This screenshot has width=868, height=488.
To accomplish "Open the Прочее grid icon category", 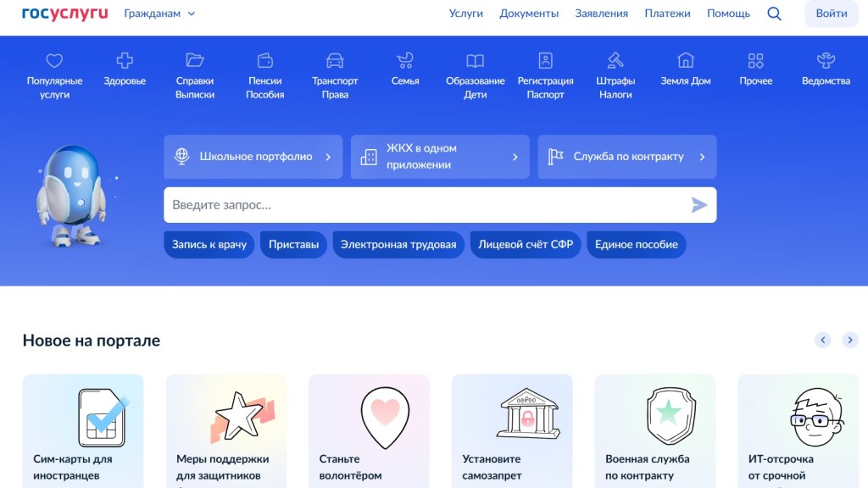I will [755, 60].
